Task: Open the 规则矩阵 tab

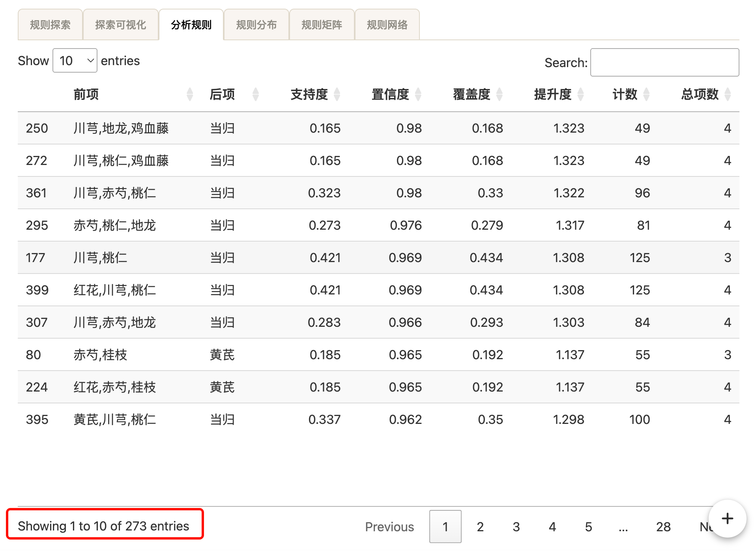Action: click(322, 25)
